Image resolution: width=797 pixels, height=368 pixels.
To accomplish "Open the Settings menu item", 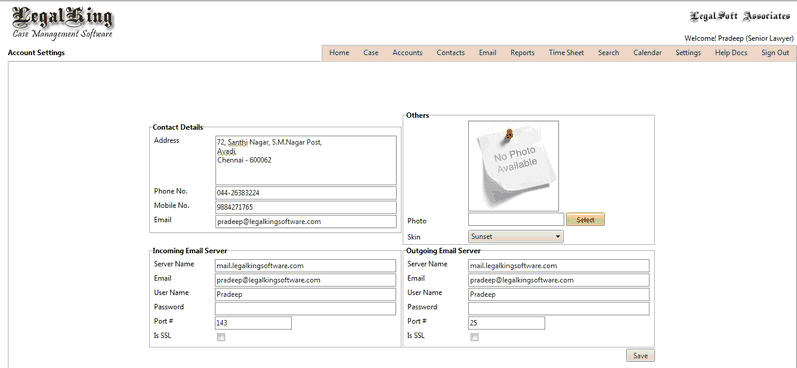I will point(688,53).
